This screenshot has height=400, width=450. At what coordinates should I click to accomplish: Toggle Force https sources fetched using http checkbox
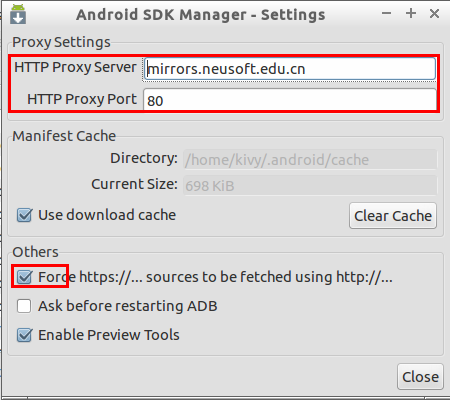pos(25,277)
